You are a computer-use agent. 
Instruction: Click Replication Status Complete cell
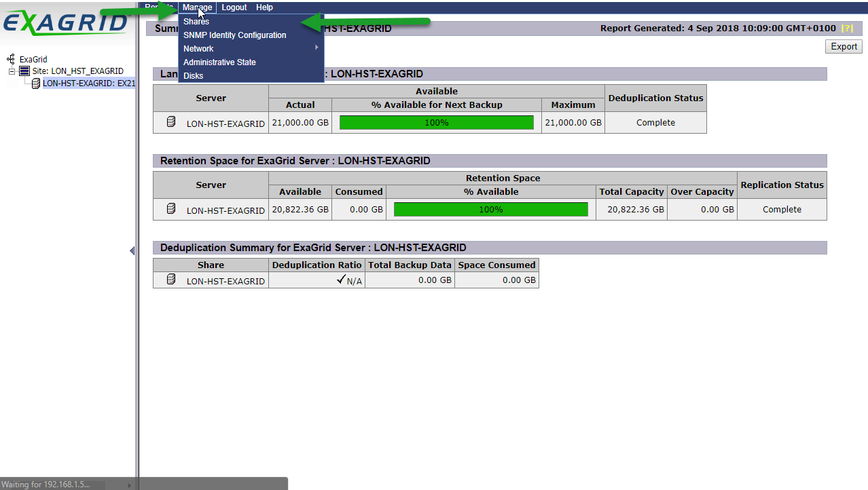point(782,210)
